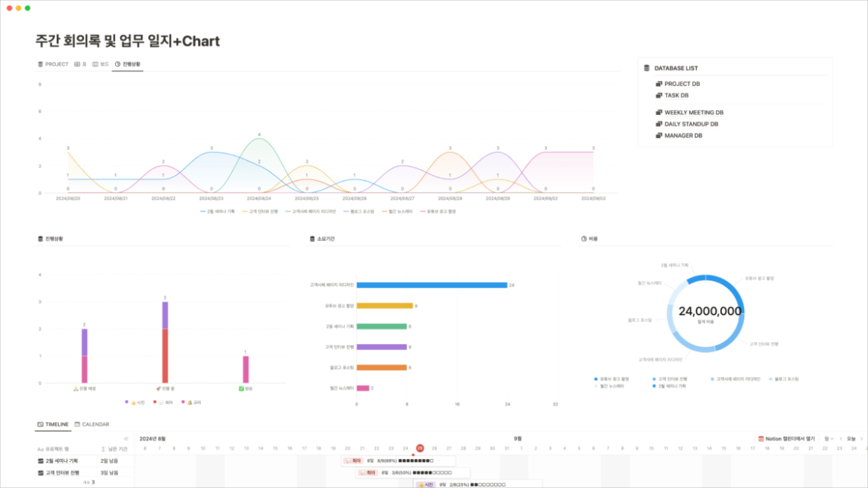Click the database icon beside PROJECT DB
Viewport: 868px width, 488px height.
(x=659, y=84)
